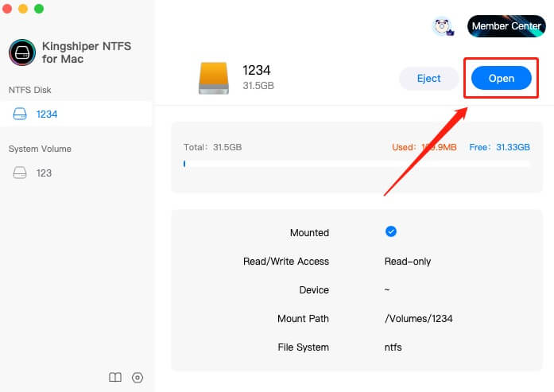Open the user guide book icon
The width and height of the screenshot is (554, 392).
point(115,377)
